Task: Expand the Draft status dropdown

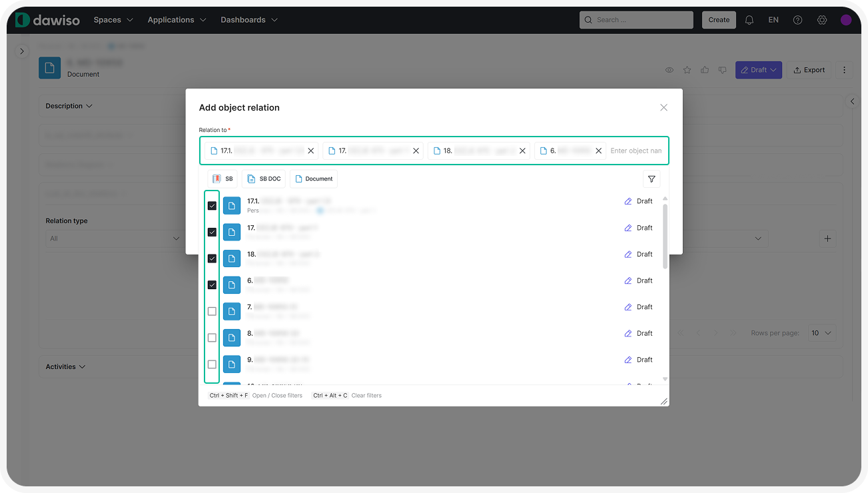Action: tap(759, 70)
